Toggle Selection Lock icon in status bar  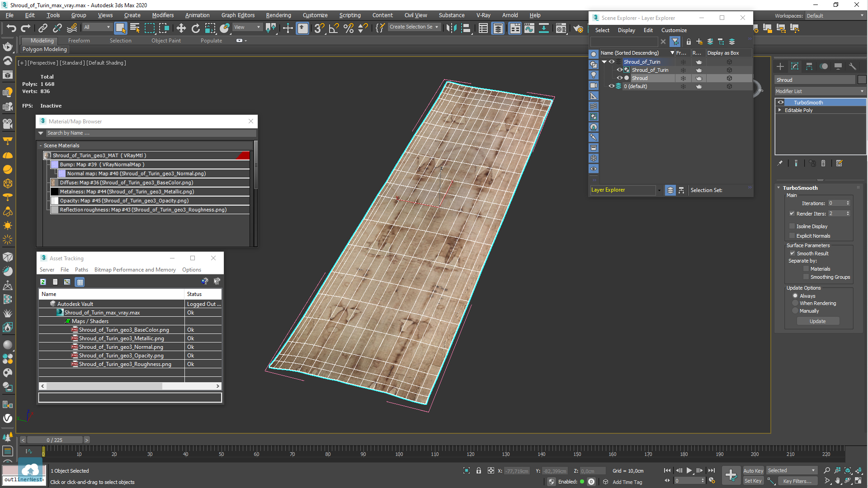coord(479,470)
